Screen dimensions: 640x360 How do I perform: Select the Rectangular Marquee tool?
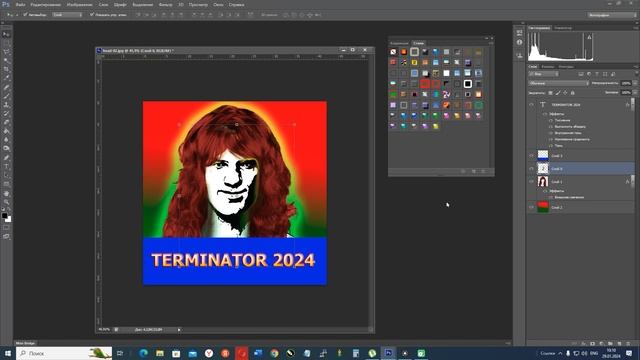point(6,43)
